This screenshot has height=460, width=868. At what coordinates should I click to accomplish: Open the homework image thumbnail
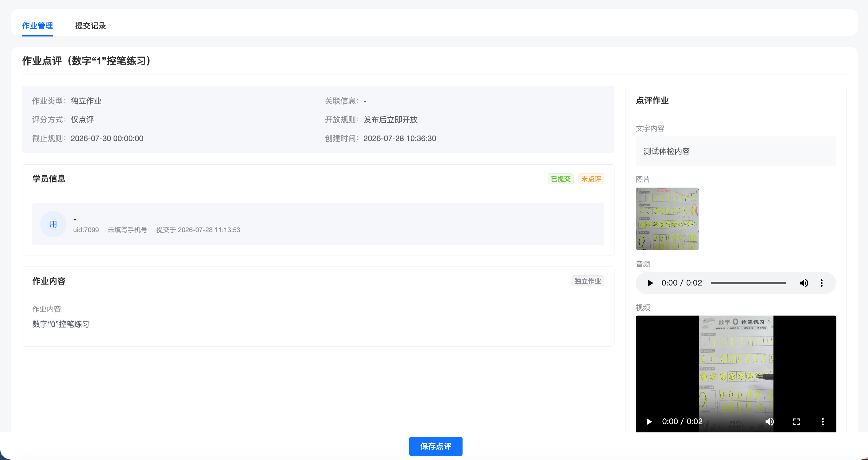(667, 219)
